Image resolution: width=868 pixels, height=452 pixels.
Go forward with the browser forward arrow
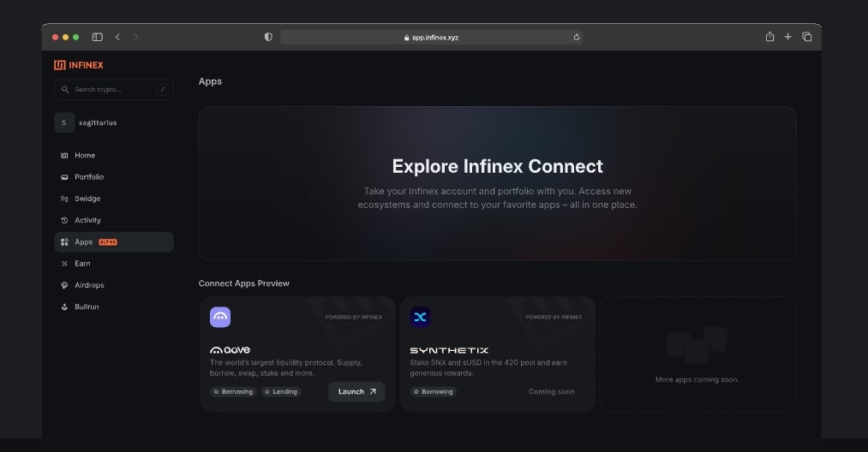tap(135, 37)
